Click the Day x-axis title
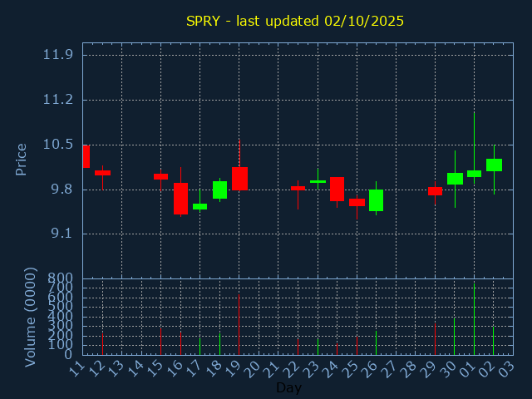Viewport: 532px width, 399px height. click(x=288, y=387)
